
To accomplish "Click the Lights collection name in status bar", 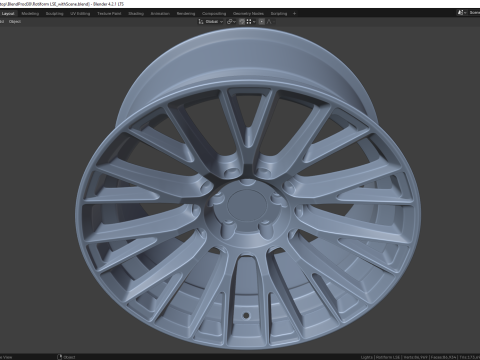I will (366, 357).
